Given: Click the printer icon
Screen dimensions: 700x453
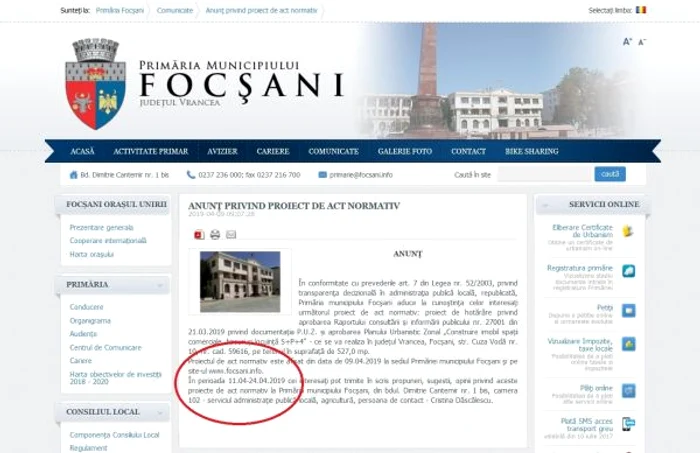Looking at the screenshot, I should click(215, 234).
